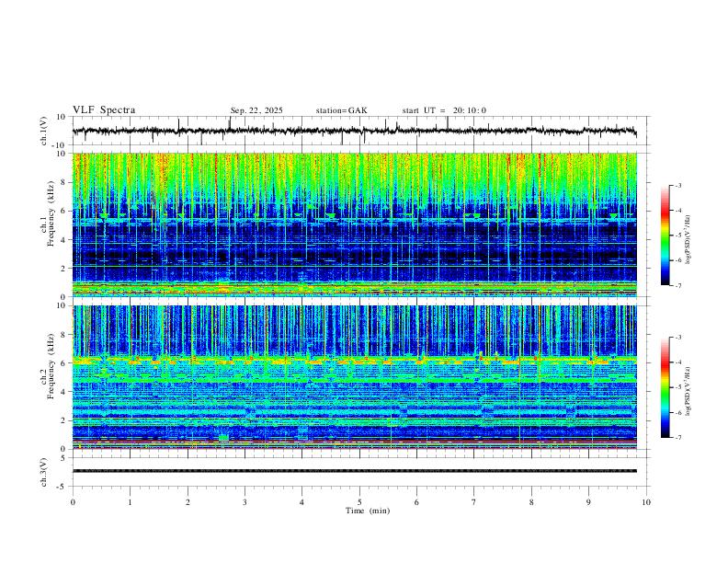This screenshot has height=563, width=728.
Task: Click the "5" tick on ch.3(V) axis
Action: 63,458
